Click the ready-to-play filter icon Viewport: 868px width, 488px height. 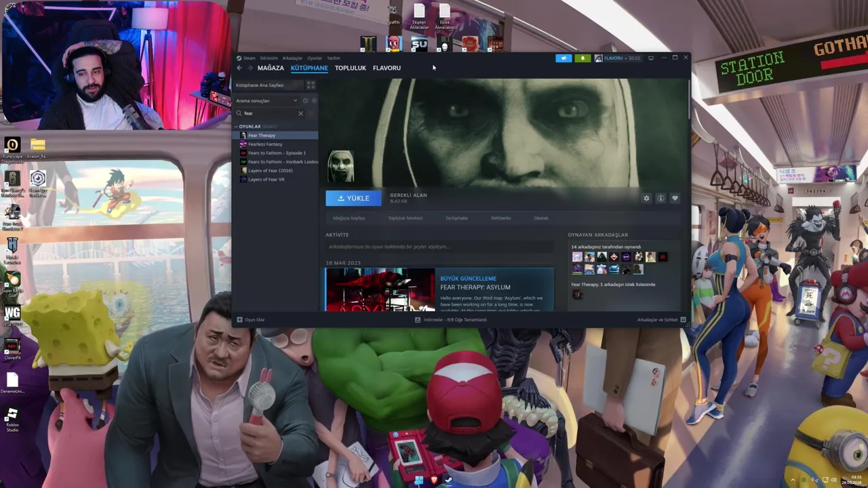(313, 101)
